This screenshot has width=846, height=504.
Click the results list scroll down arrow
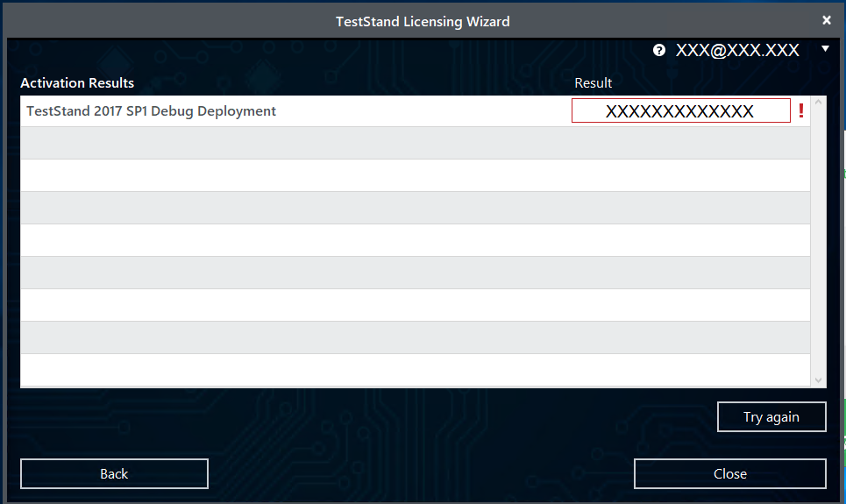(x=818, y=380)
